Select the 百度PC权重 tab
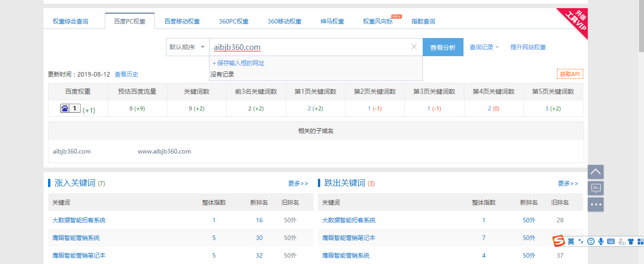Viewport: 644px width, 264px height. tap(130, 21)
